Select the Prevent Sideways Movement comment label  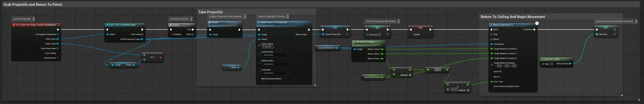[x=381, y=21]
